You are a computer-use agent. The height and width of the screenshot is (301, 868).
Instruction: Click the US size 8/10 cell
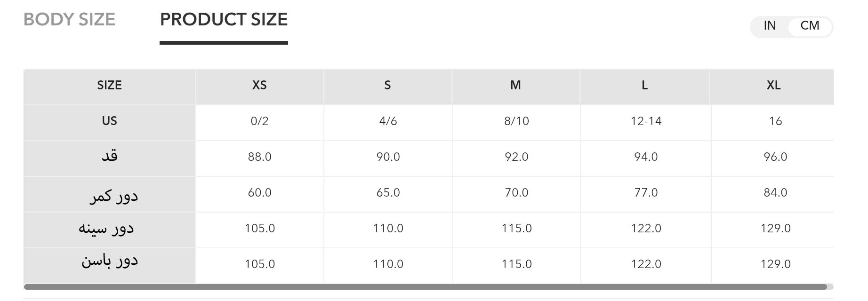point(516,121)
